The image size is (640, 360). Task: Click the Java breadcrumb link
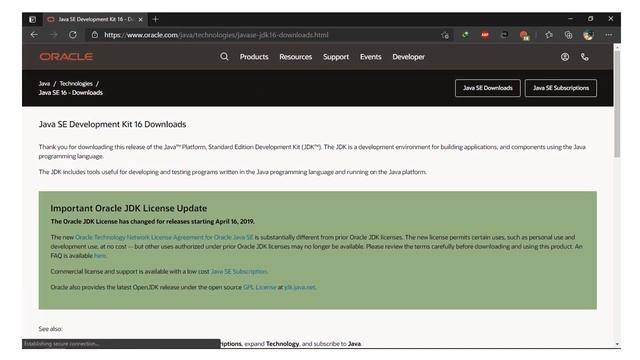(44, 83)
